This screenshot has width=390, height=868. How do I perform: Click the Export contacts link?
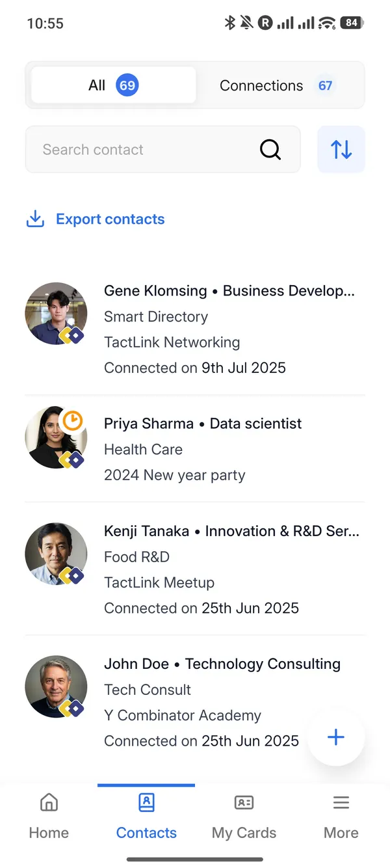point(110,219)
